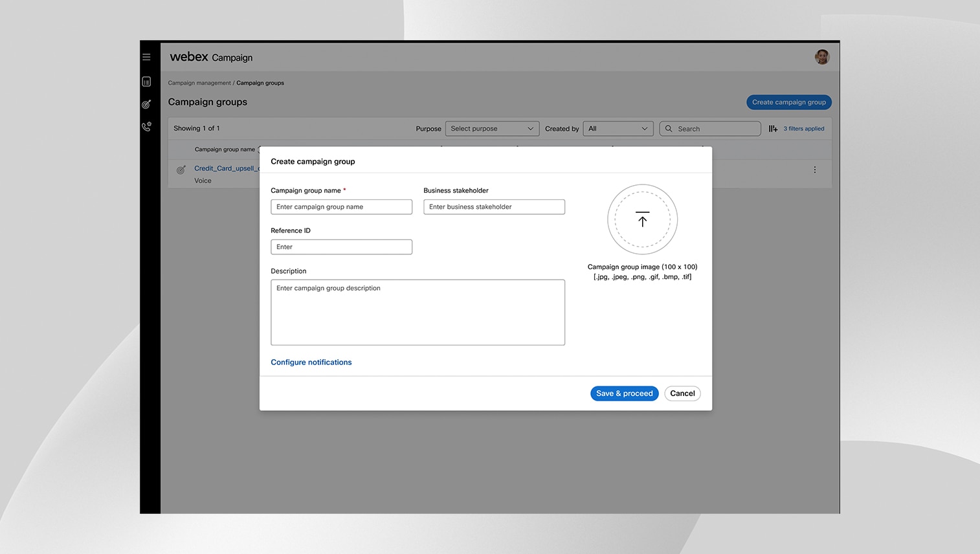
Task: Go to Campaign management breadcrumb
Action: click(199, 83)
